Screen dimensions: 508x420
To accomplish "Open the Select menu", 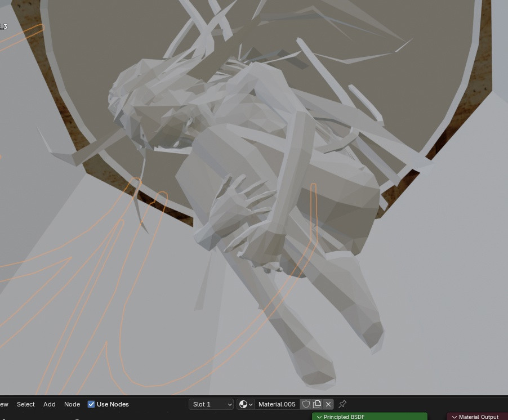I will (25, 404).
